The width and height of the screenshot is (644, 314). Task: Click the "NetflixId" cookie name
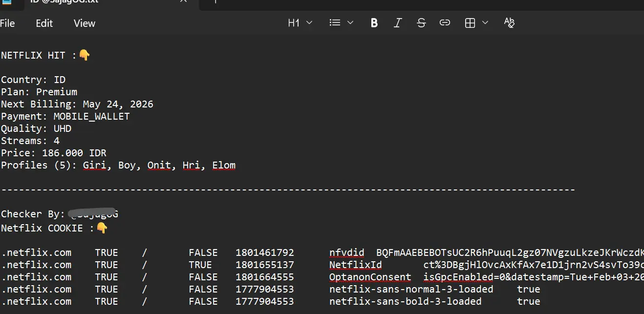click(356, 265)
